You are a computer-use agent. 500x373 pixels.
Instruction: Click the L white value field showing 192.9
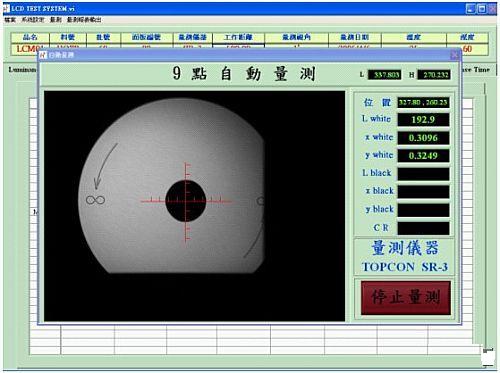pos(423,120)
